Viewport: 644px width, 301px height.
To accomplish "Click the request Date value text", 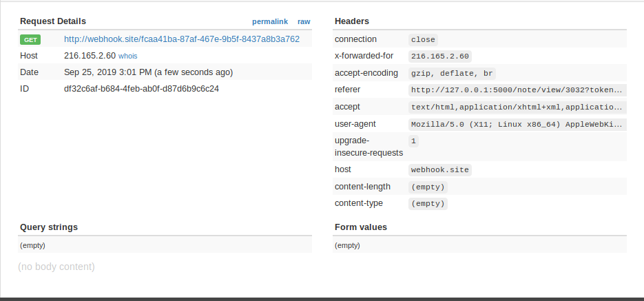I will tap(148, 72).
